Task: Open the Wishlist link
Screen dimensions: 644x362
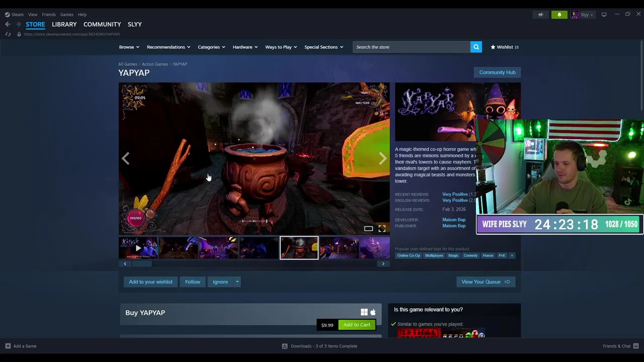Action: (504, 47)
